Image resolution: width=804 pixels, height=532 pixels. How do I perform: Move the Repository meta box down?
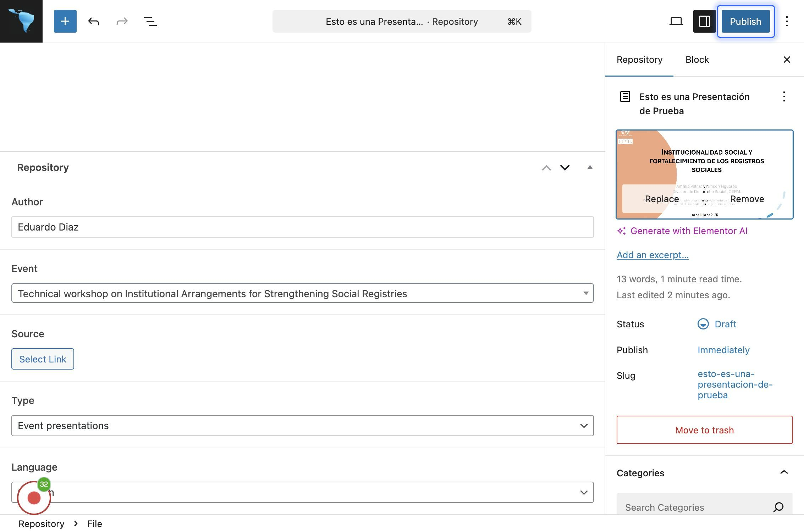tap(565, 167)
